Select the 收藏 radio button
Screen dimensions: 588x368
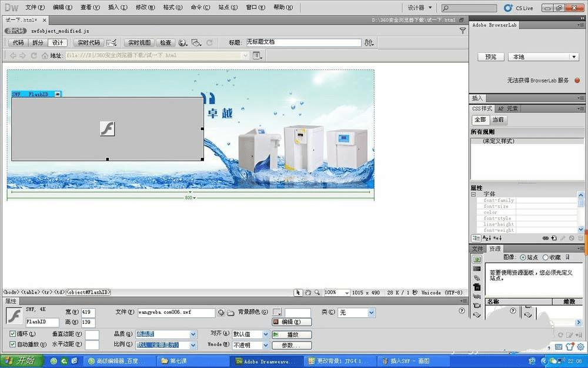(x=546, y=257)
